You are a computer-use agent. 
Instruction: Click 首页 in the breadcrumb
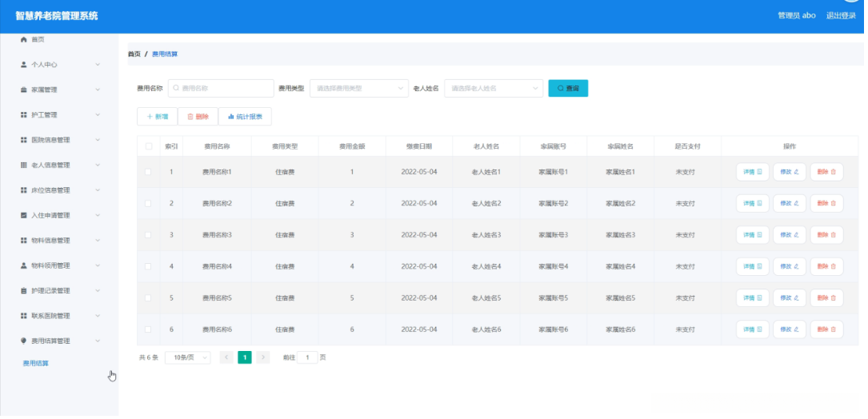[x=134, y=54]
